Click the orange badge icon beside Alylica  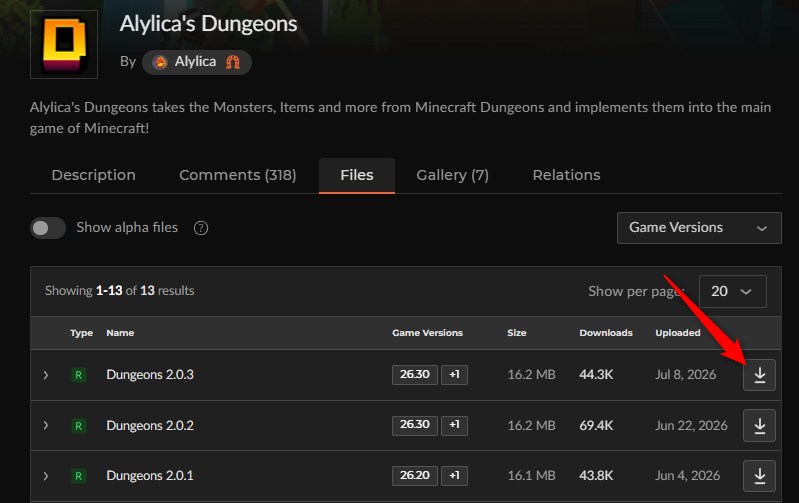point(233,62)
